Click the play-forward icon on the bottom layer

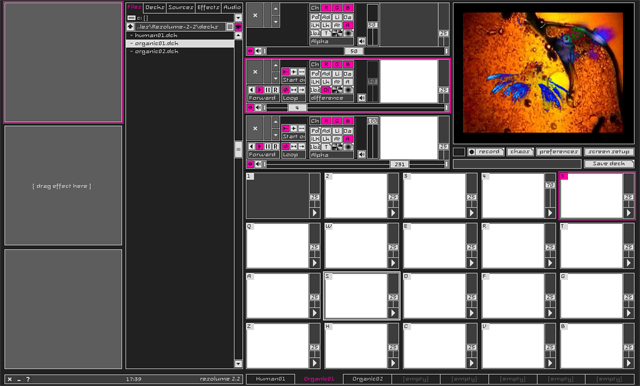point(260,146)
